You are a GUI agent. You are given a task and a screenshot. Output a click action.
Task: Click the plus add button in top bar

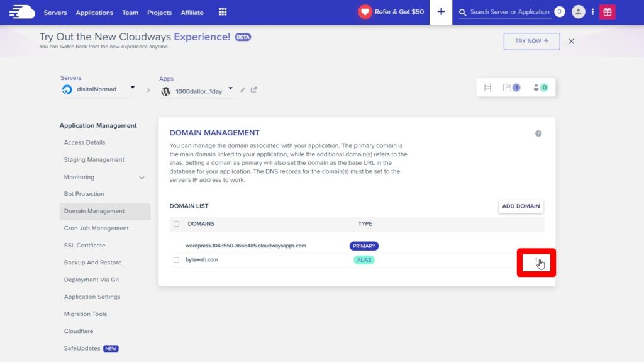point(441,12)
